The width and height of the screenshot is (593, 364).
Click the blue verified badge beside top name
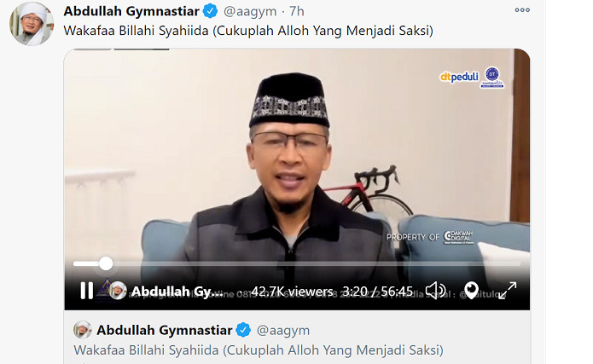click(x=210, y=11)
